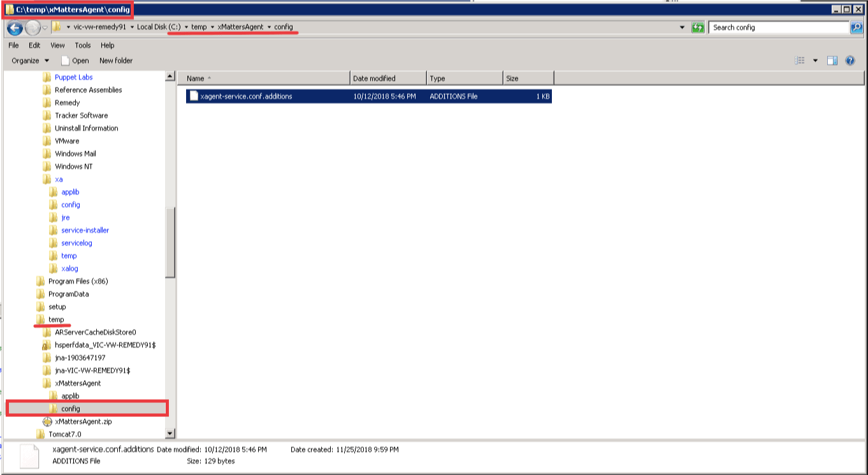Select jna-VIC-VW-REMEDY91$ folder in tree

(x=92, y=370)
